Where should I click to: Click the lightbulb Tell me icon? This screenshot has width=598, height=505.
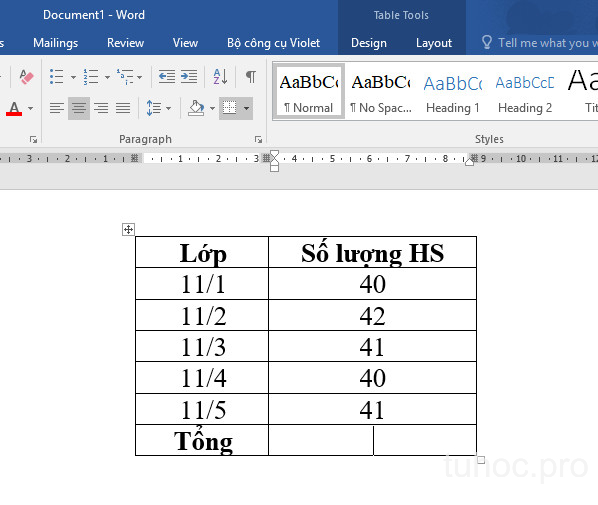point(487,42)
